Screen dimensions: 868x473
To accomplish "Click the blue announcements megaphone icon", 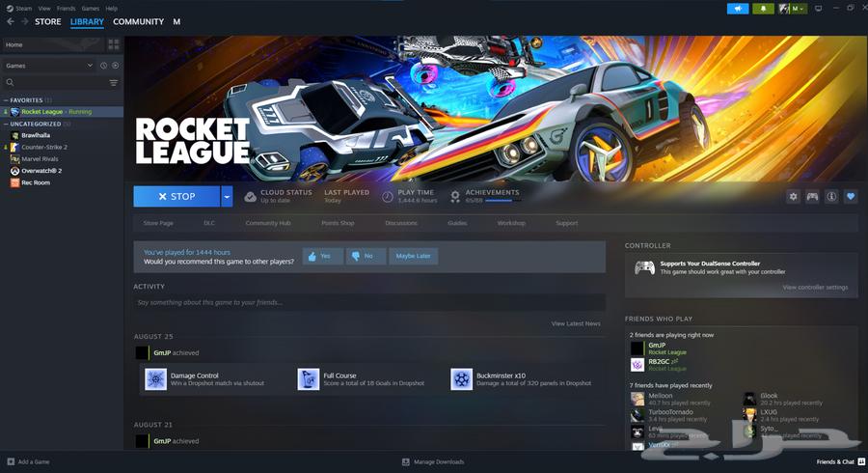I will click(x=738, y=9).
